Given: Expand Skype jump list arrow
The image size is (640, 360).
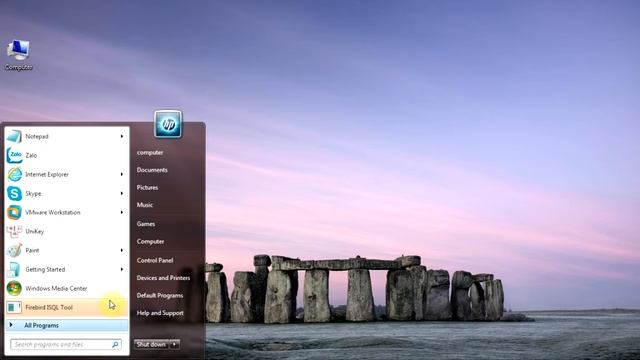Looking at the screenshot, I should pyautogui.click(x=122, y=193).
